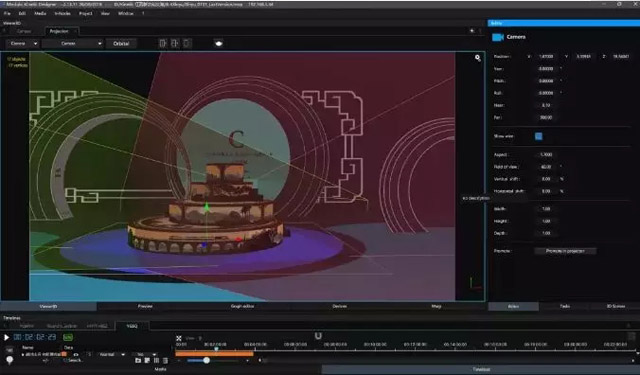Select the first layout icon beside Orbital
The height and width of the screenshot is (375, 640).
(163, 43)
